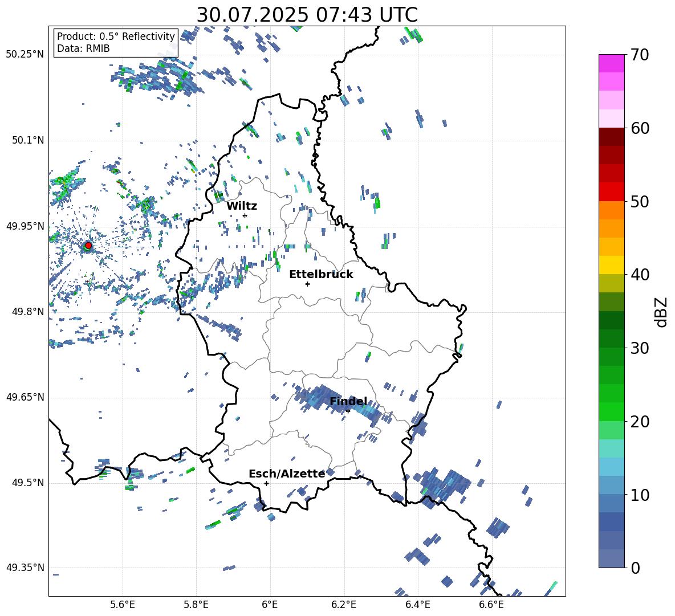Click the Esch/Alzette station cross marker

[x=266, y=483]
